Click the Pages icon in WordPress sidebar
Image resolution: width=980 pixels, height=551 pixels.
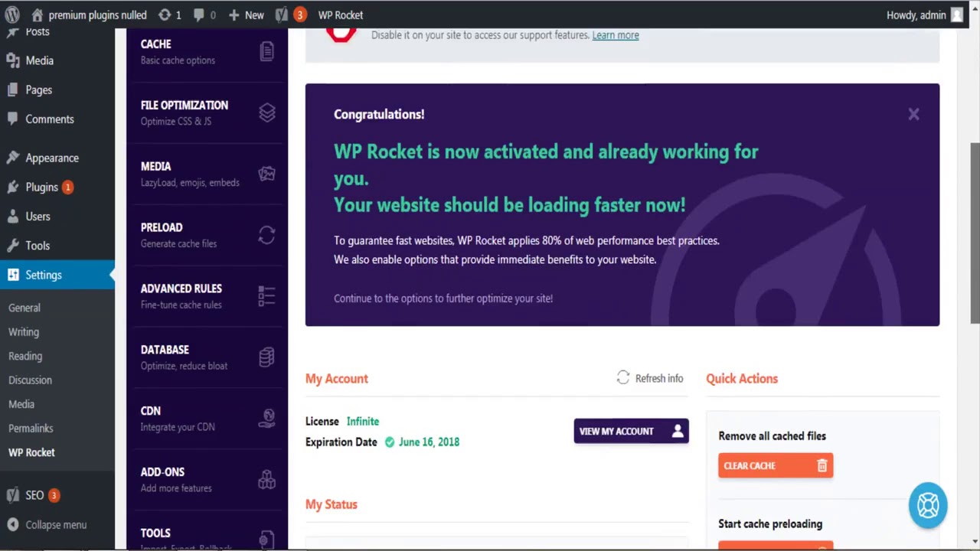13,90
